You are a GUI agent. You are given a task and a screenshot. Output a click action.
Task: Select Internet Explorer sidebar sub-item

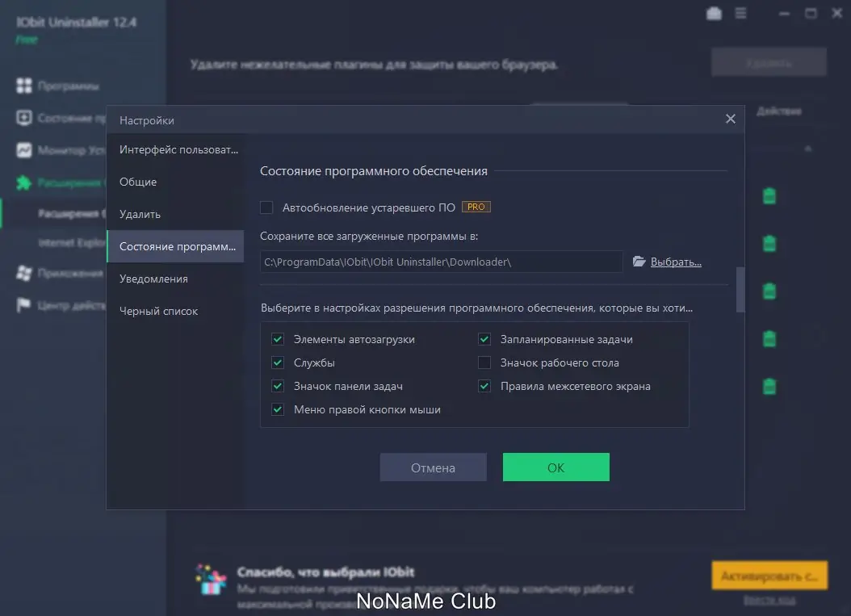tap(72, 242)
